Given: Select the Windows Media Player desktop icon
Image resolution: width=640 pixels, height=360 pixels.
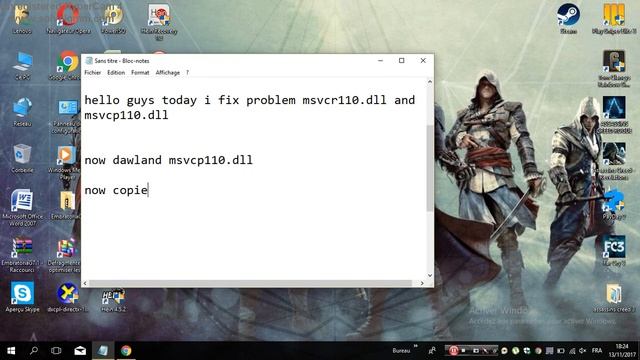Looking at the screenshot, I should tap(66, 162).
